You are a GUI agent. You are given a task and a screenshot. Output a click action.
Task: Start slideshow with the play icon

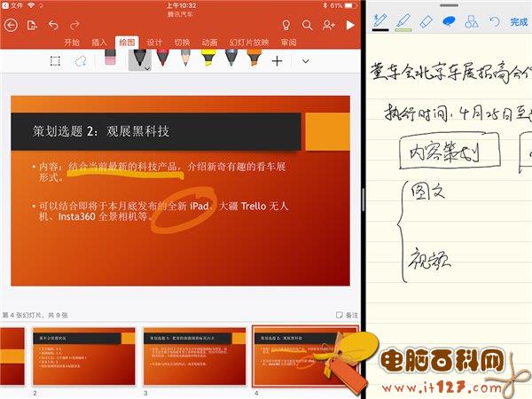tap(350, 25)
